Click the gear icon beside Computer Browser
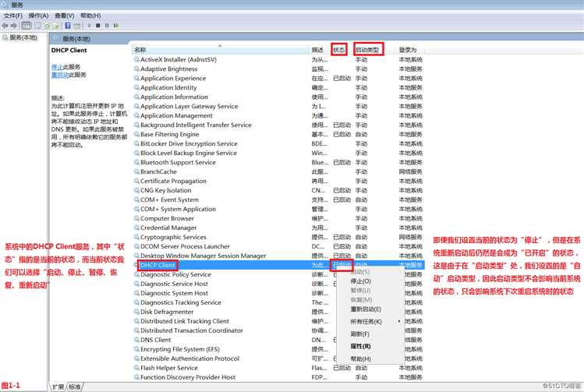 [x=136, y=218]
